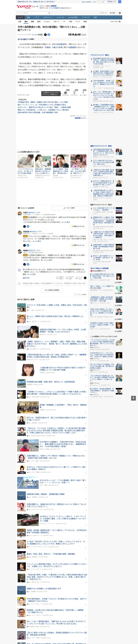This screenshot has width=138, height=644.
Task: Click the top-right web search input field
Action: 102,2
